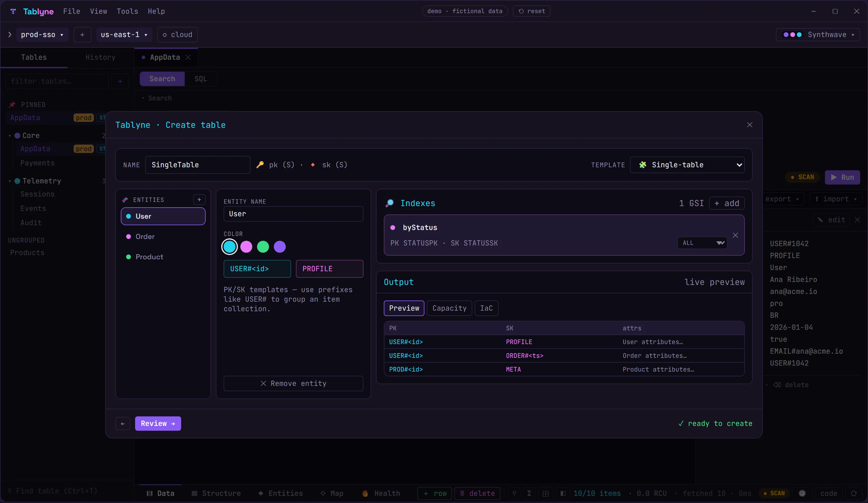Close the Create table dialog
868x503 pixels.
pos(750,125)
